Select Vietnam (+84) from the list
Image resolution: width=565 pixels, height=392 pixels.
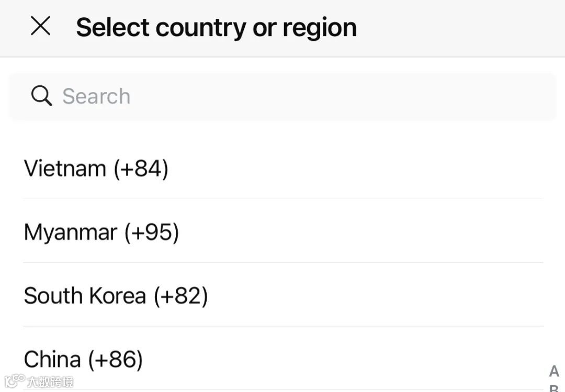96,169
